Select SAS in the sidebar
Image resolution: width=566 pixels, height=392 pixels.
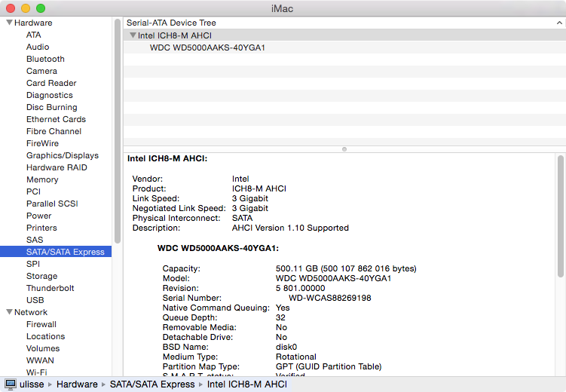(35, 240)
